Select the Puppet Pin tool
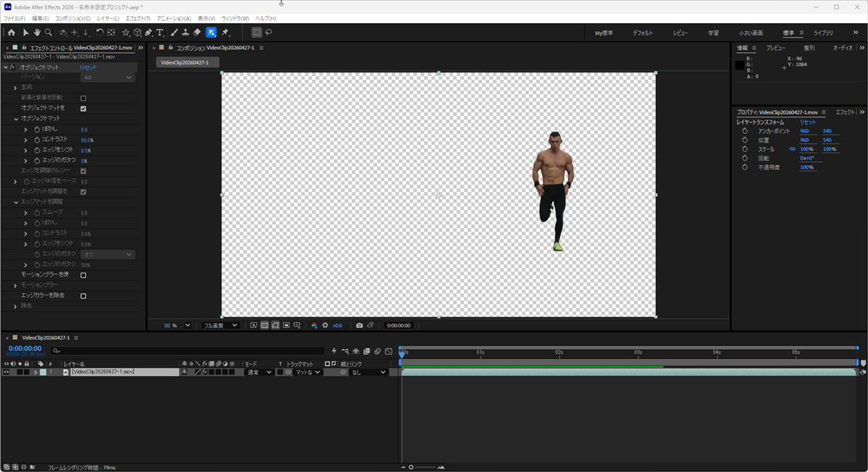The width and height of the screenshot is (868, 472). (225, 33)
